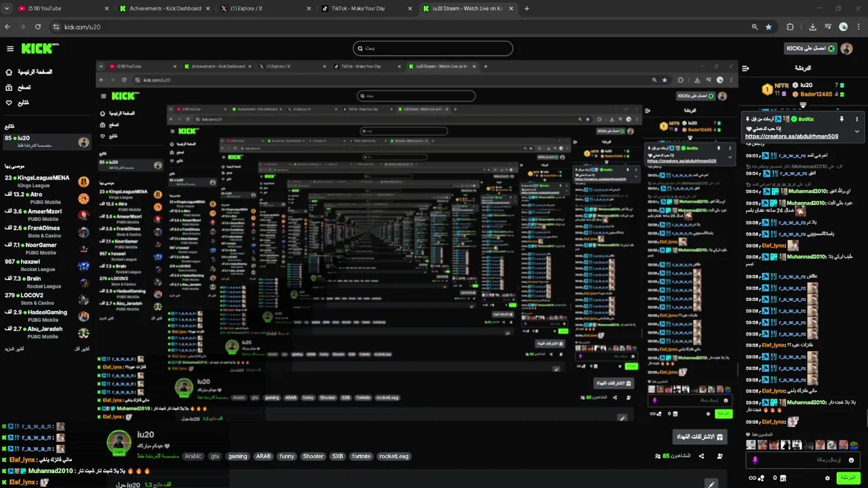This screenshot has width=868, height=488.
Task: Click the Pepe frog emote in emote row
Action: pos(854,445)
